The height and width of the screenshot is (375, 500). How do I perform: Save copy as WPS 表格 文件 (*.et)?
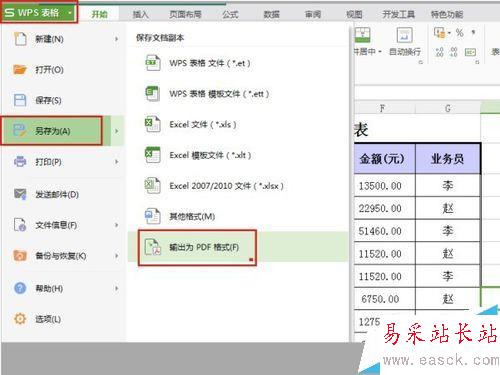tap(210, 63)
